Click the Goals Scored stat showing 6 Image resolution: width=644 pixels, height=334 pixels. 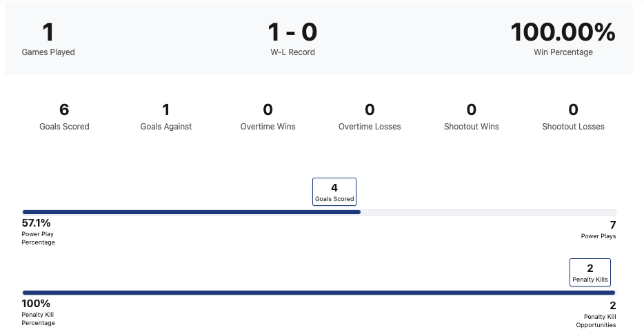click(64, 116)
